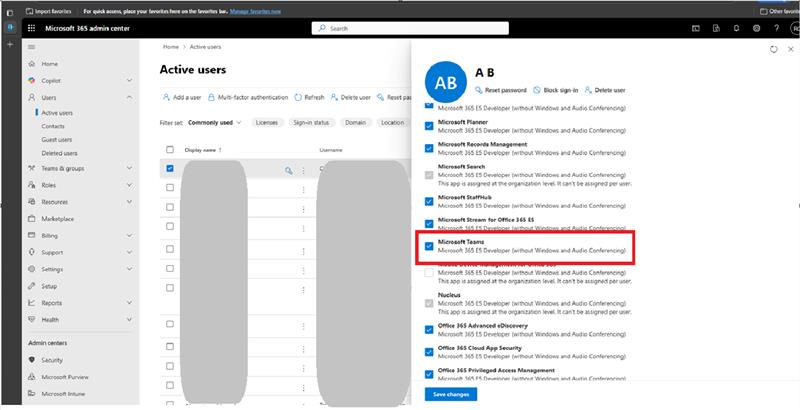Image resolution: width=800 pixels, height=410 pixels.
Task: Click Import favorites in the favorites bar
Action: point(48,11)
